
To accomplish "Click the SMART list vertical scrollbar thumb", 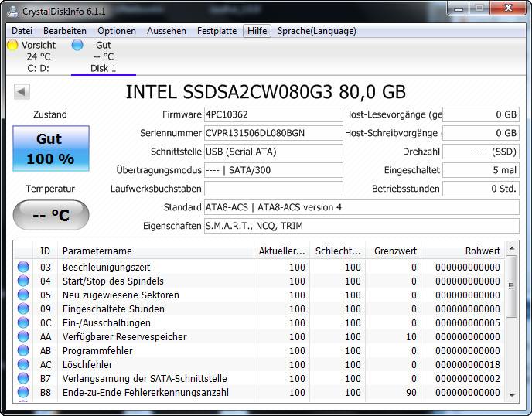I will pos(512,287).
